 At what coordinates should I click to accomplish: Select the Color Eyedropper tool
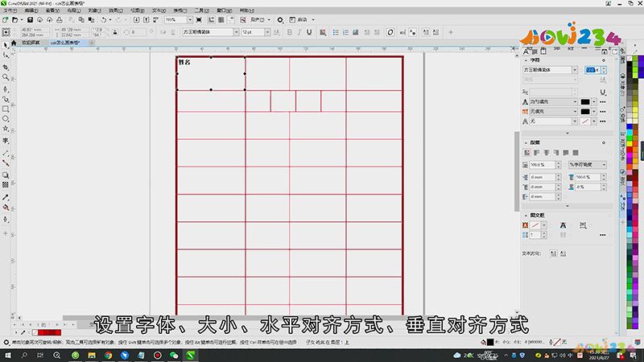point(6,197)
